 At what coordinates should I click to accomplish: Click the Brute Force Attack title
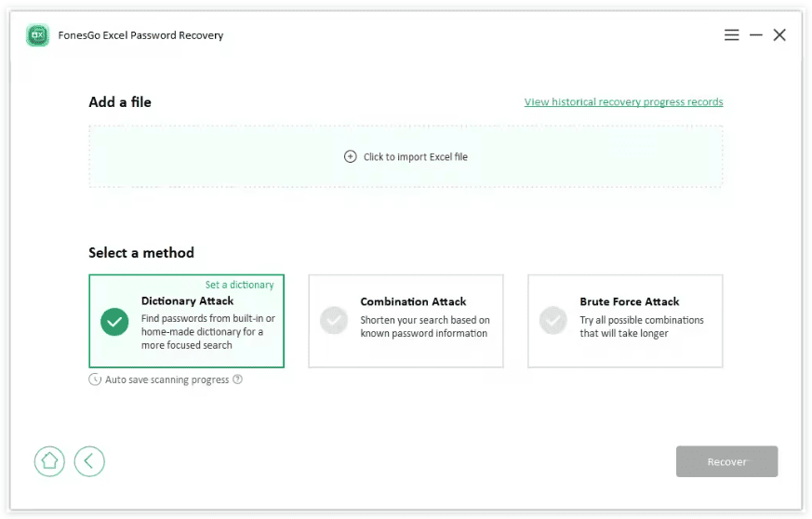point(629,301)
